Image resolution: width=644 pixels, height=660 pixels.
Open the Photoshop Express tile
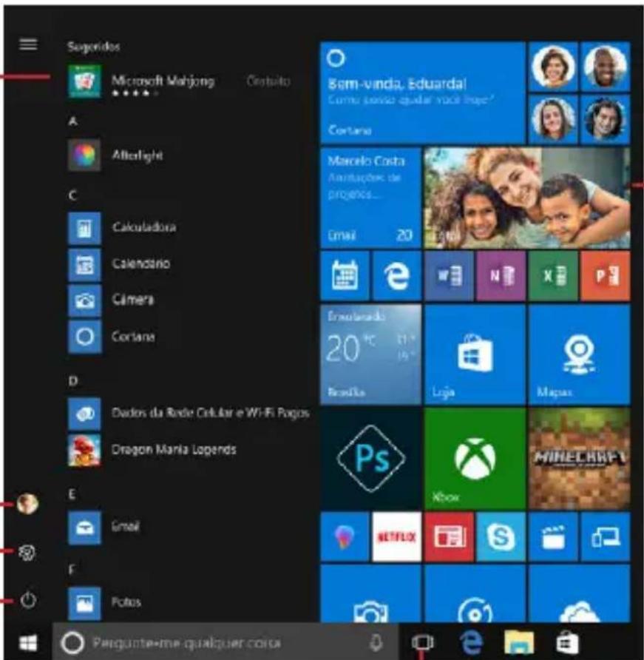coord(370,457)
